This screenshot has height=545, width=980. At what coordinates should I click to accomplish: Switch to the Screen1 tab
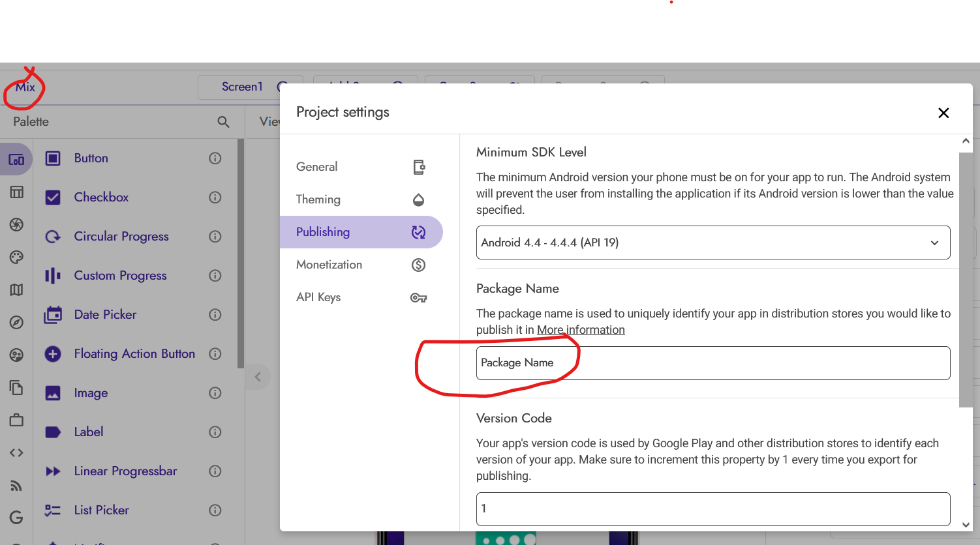pos(242,87)
